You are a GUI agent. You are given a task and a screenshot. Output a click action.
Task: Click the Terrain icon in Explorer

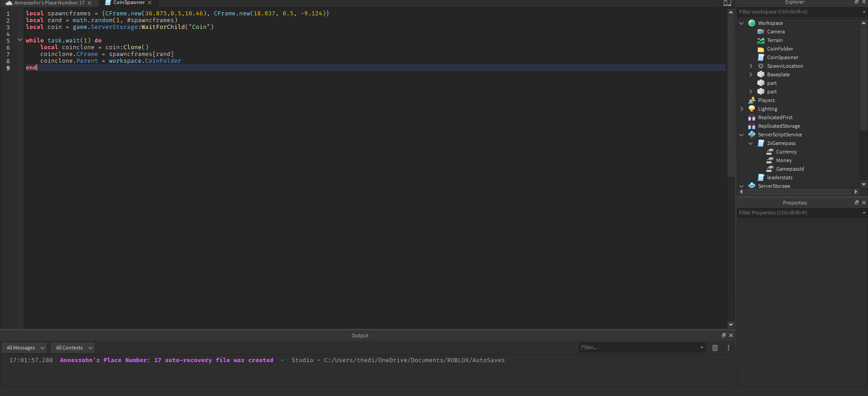click(761, 40)
